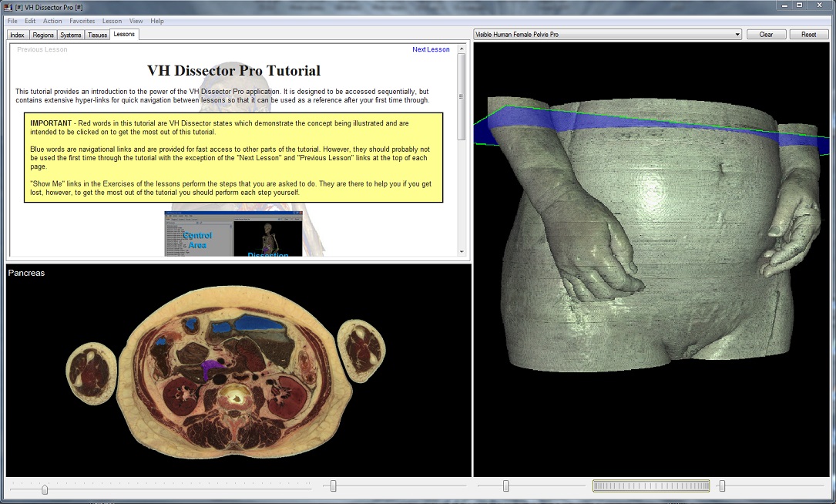
Task: Switch to the Index tab
Action: coord(17,35)
